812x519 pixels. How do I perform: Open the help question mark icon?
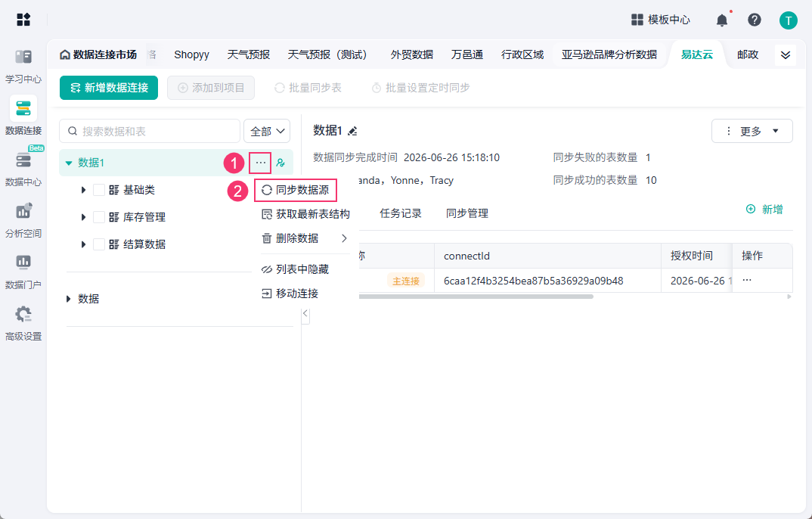click(755, 20)
